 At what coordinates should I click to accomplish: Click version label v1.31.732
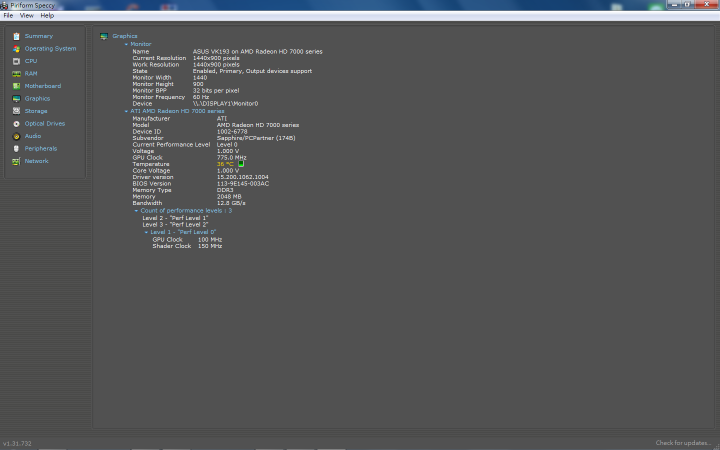(x=17, y=444)
